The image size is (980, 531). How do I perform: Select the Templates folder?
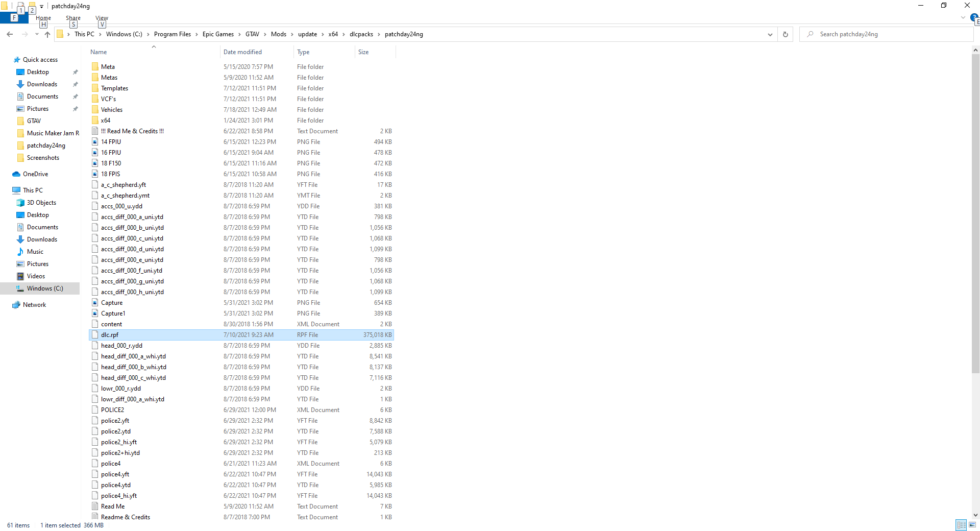pyautogui.click(x=241, y=88)
